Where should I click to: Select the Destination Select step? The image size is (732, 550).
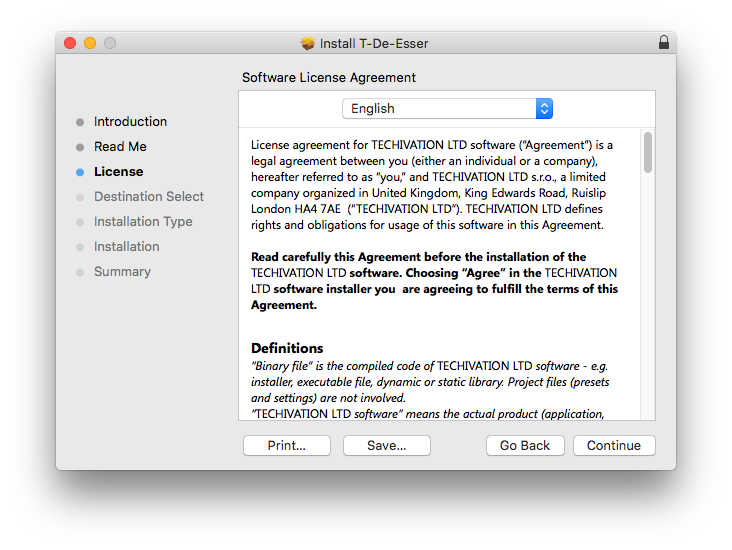coord(149,197)
